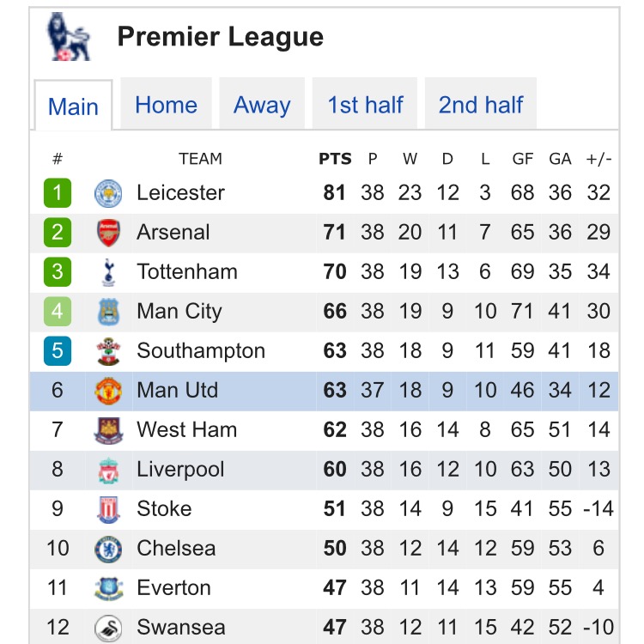Screen dimensions: 644x644
Task: Click the green position 1 badge
Action: click(58, 193)
